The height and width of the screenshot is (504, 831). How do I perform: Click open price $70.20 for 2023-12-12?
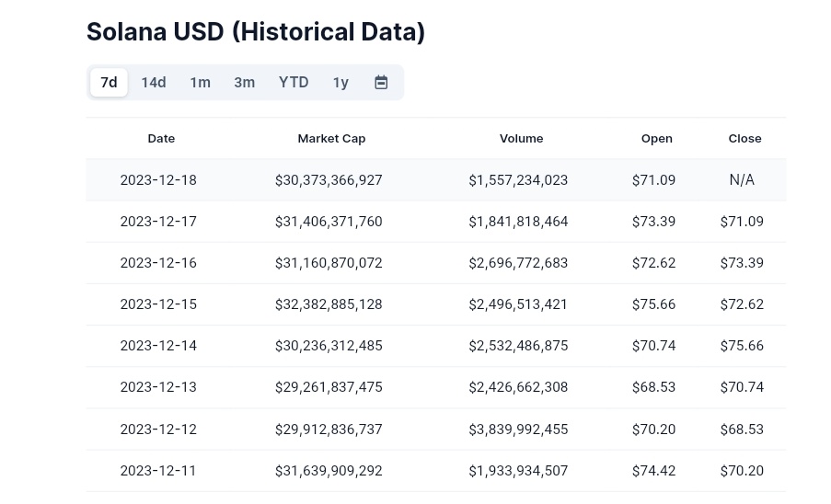(654, 429)
